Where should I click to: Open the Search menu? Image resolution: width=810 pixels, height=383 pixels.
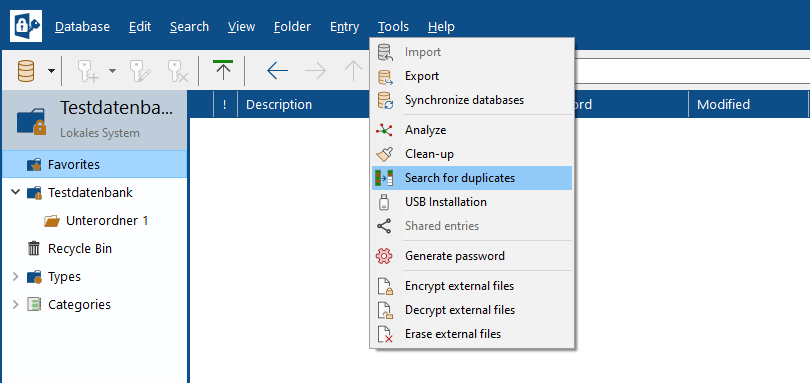coord(189,26)
